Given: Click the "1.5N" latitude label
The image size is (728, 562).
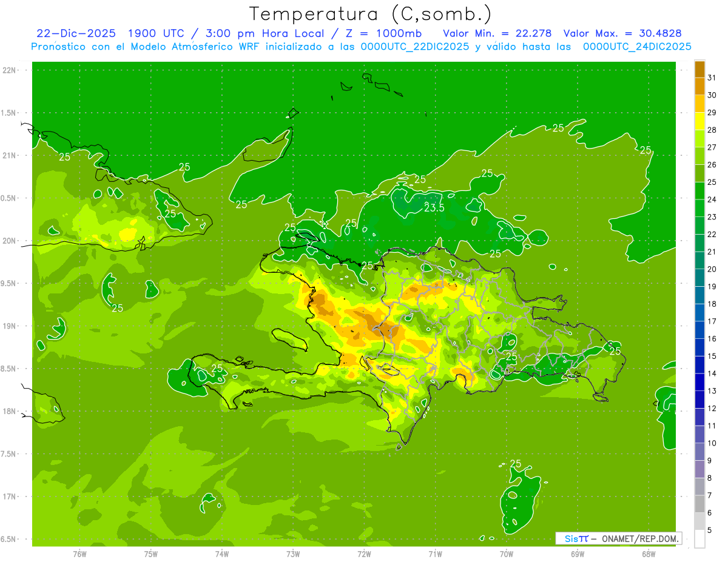Looking at the screenshot, I should (x=8, y=113).
